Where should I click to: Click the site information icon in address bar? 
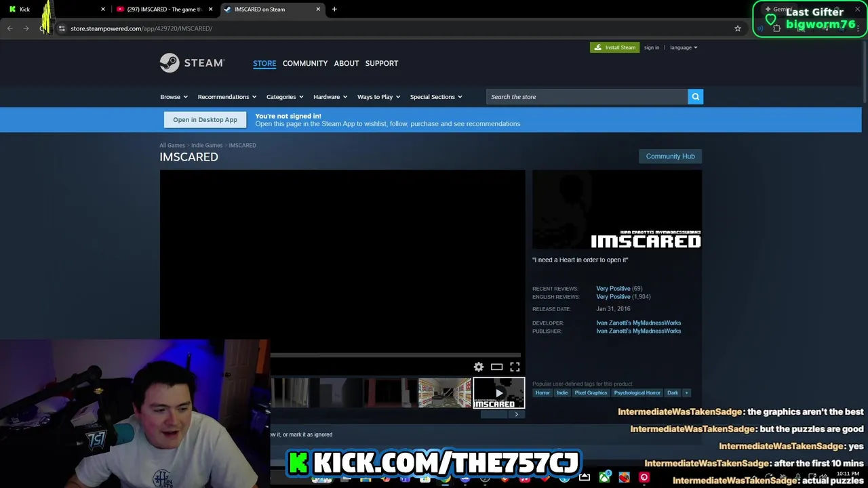pyautogui.click(x=62, y=28)
